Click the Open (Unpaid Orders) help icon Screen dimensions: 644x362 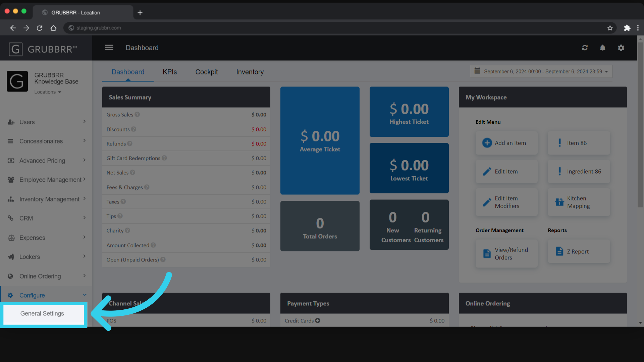coord(163,259)
